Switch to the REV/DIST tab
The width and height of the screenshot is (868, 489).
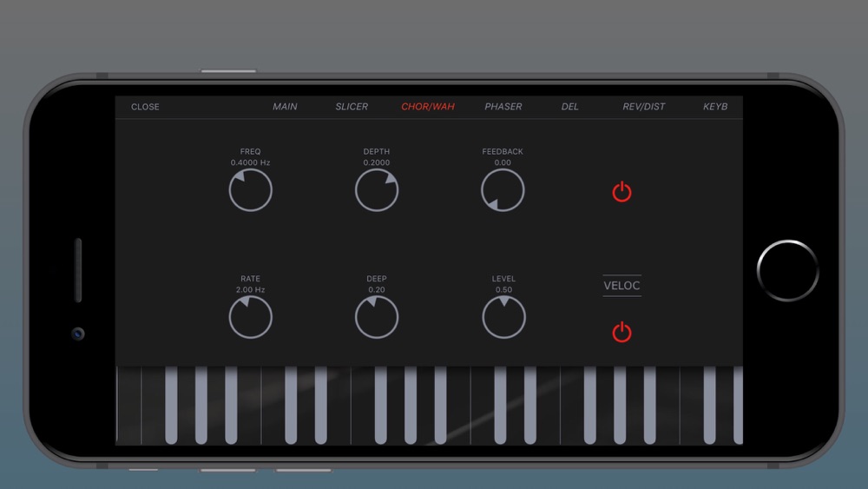pyautogui.click(x=644, y=107)
